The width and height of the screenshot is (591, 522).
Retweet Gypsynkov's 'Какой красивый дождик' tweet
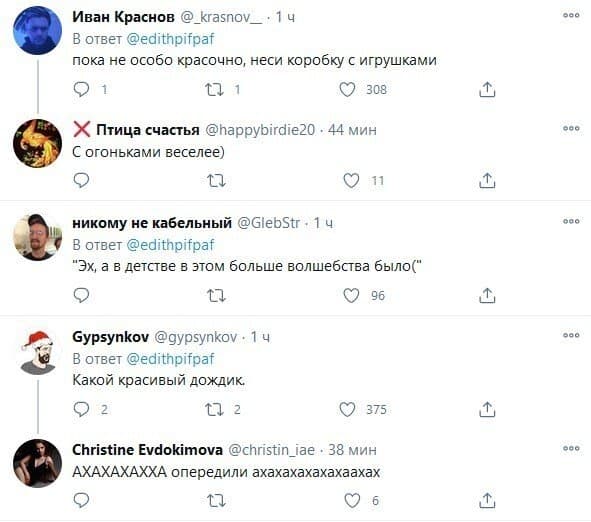[x=214, y=410]
